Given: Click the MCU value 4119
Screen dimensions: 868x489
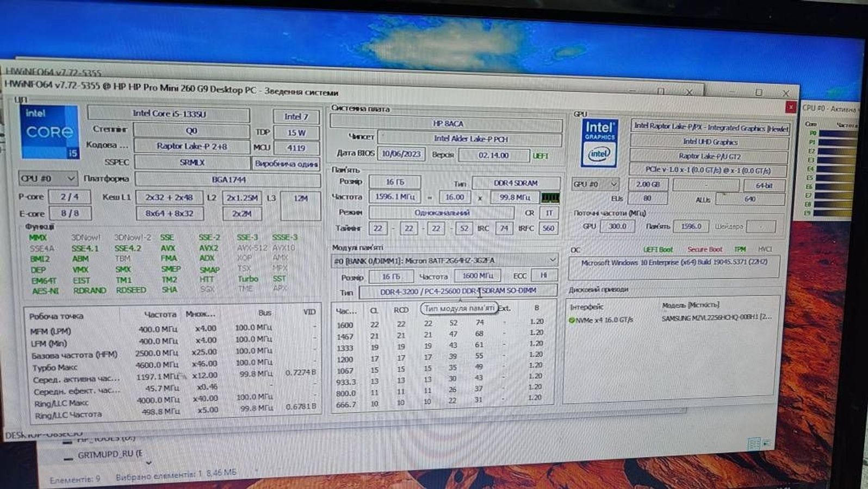Looking at the screenshot, I should (296, 147).
